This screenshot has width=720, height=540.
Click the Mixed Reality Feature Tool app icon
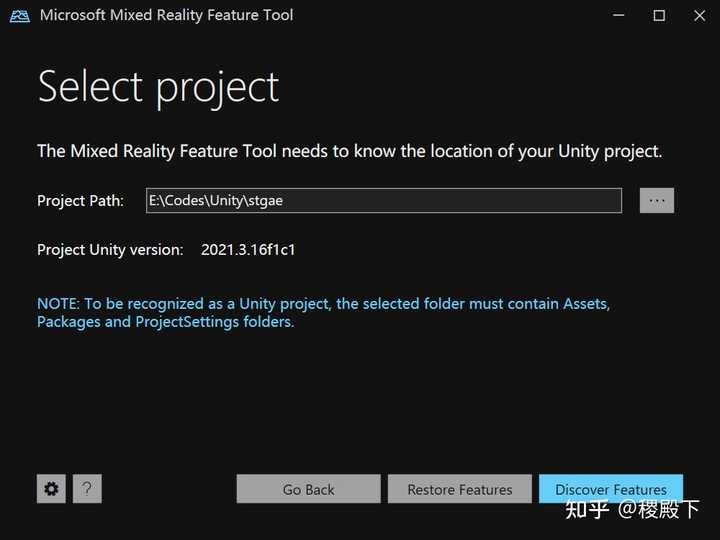click(20, 16)
